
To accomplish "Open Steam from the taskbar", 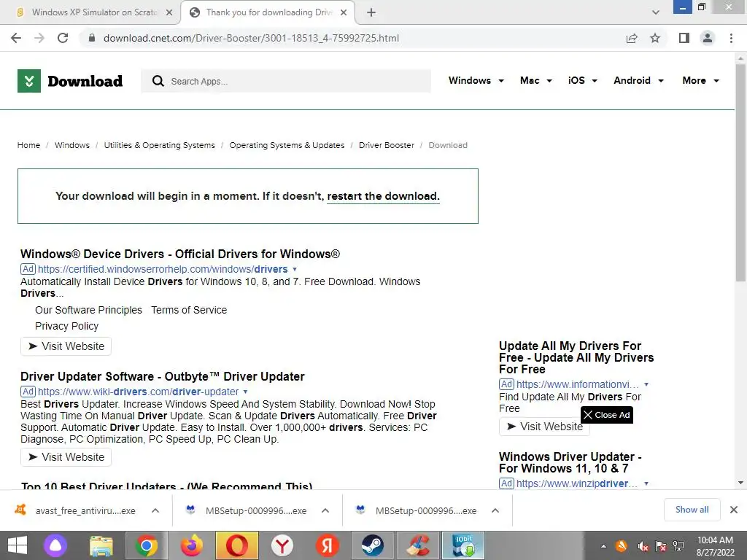I will pyautogui.click(x=373, y=545).
